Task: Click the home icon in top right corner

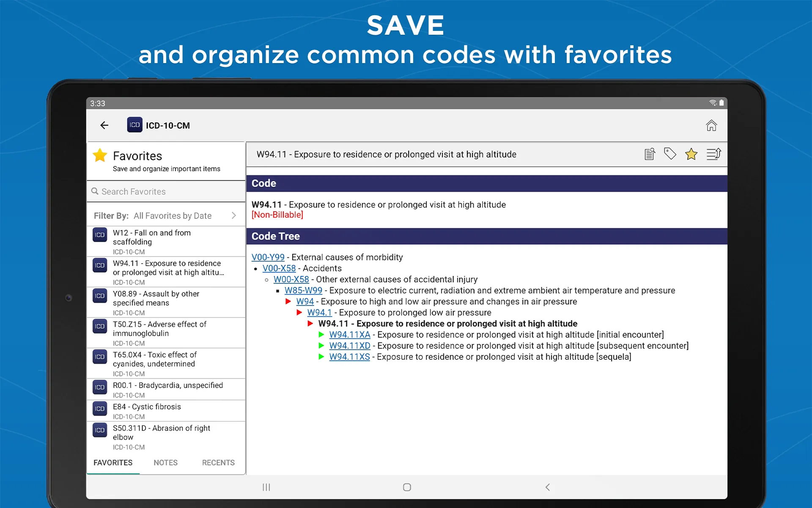Action: pos(711,124)
